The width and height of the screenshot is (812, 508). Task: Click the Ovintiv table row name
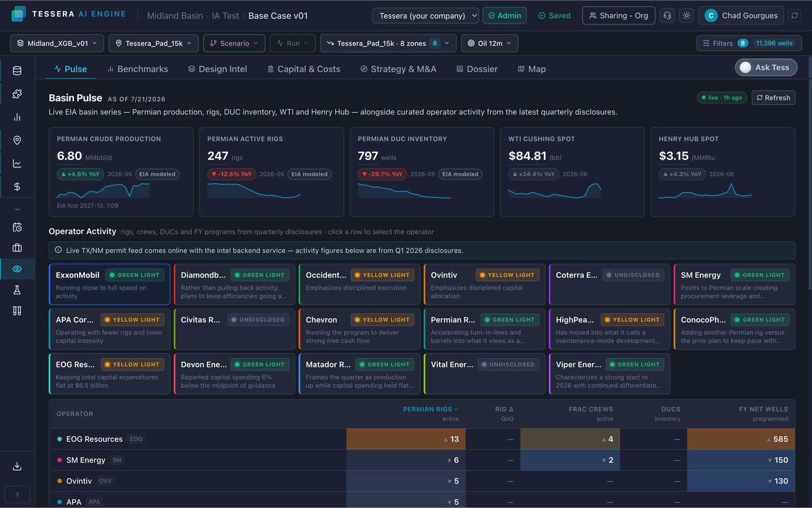pyautogui.click(x=79, y=481)
